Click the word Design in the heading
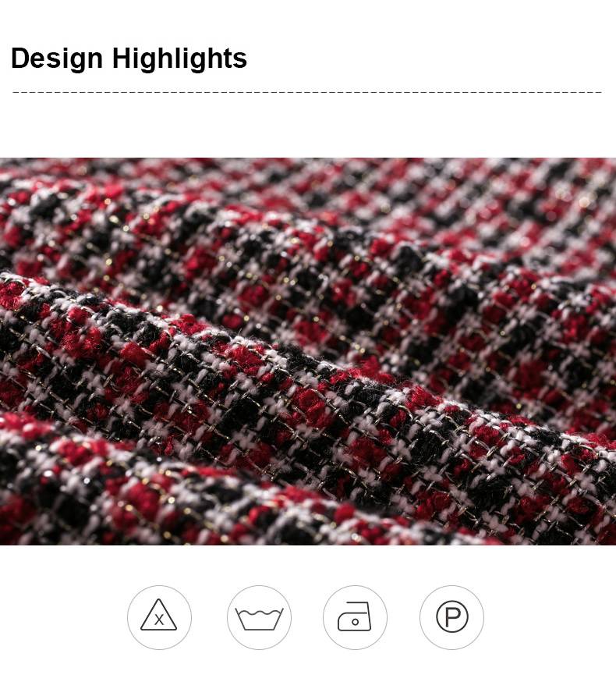616x689 pixels. click(x=57, y=58)
